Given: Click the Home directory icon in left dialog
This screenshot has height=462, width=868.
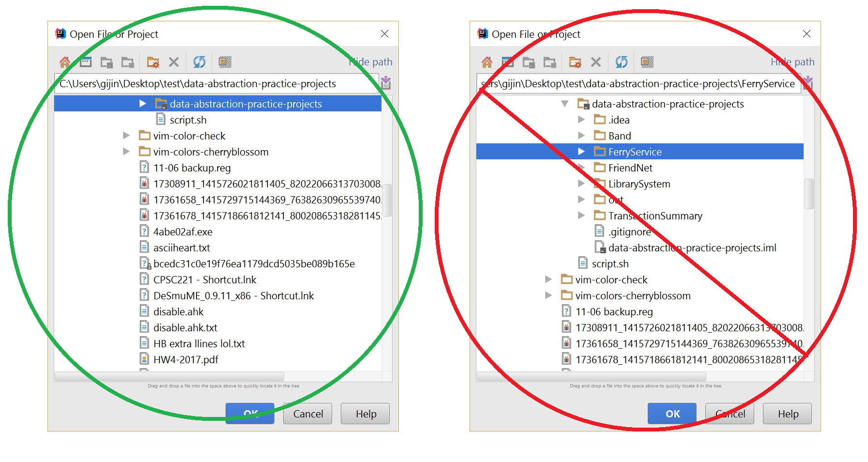Looking at the screenshot, I should click(65, 62).
